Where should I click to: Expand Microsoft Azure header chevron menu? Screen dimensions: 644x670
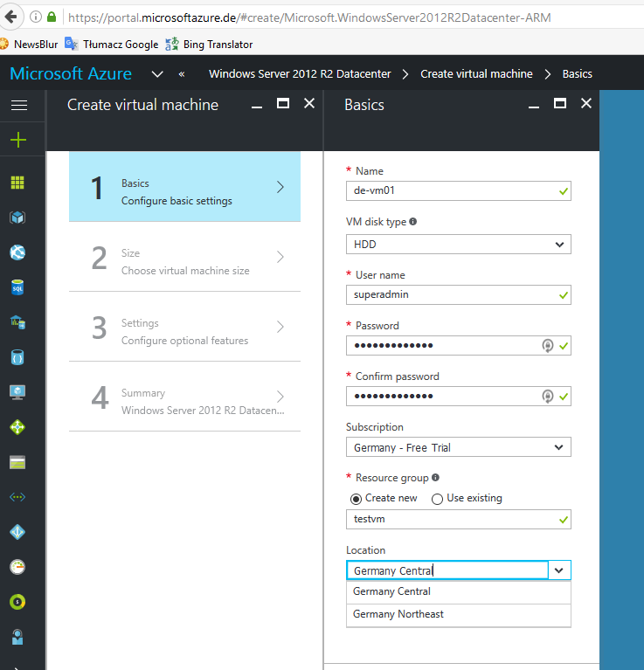coord(157,74)
